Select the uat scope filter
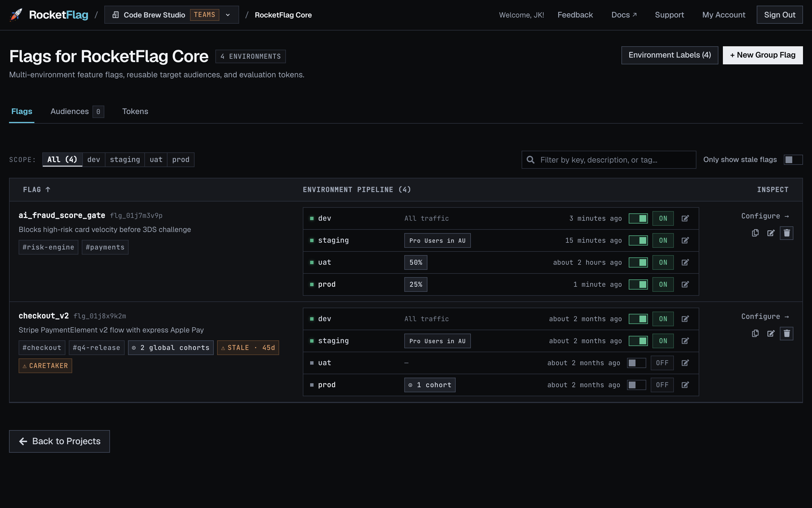 click(156, 159)
